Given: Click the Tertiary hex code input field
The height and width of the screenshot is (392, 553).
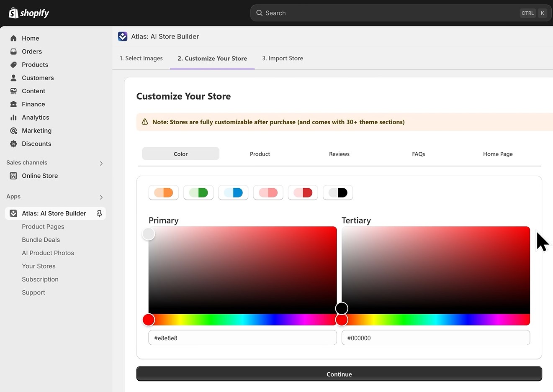Looking at the screenshot, I should pos(435,338).
